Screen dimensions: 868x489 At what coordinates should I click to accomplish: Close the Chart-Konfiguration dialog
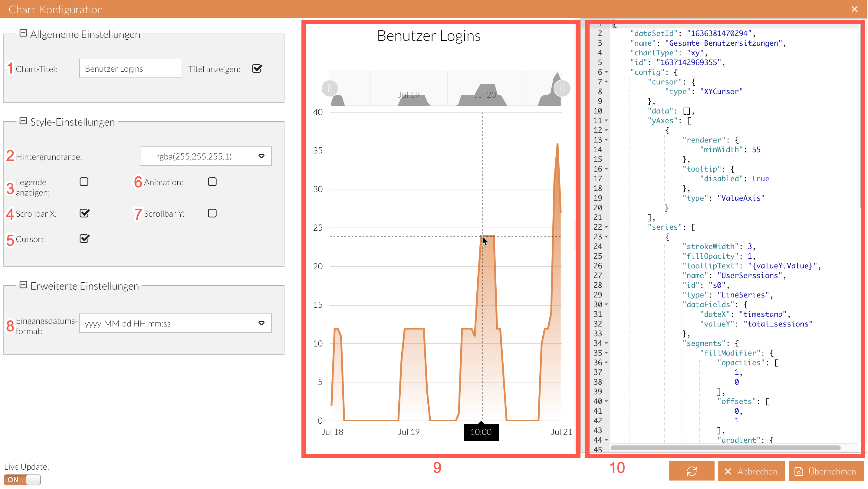pyautogui.click(x=854, y=9)
